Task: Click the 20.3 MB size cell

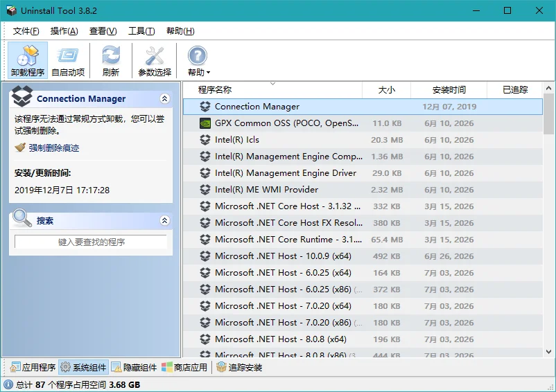Action: (x=387, y=140)
